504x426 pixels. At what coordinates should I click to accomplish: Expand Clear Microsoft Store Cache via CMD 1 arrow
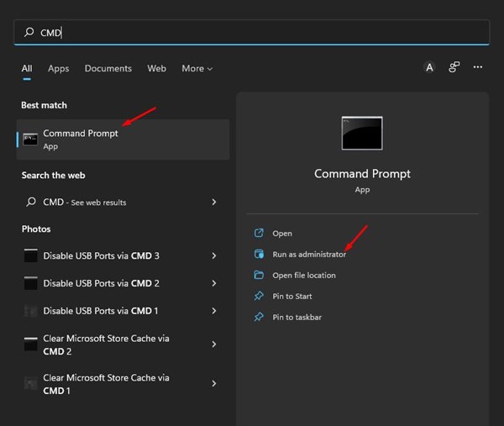click(214, 384)
